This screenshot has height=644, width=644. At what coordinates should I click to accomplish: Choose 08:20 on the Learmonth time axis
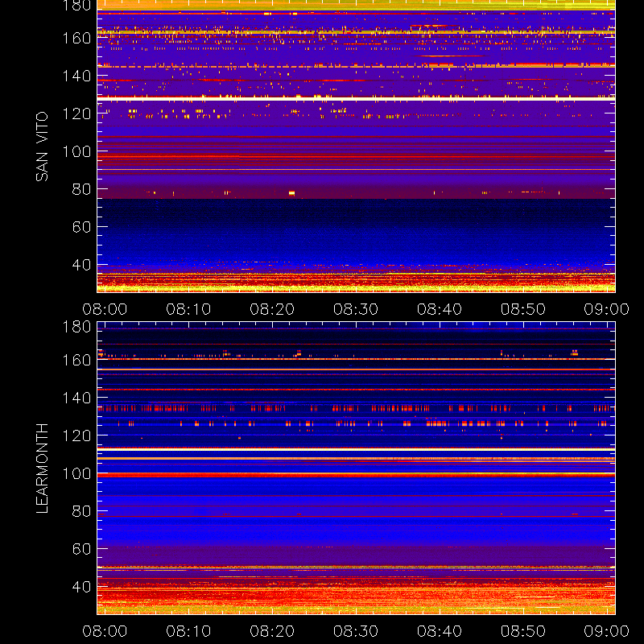pos(272,631)
